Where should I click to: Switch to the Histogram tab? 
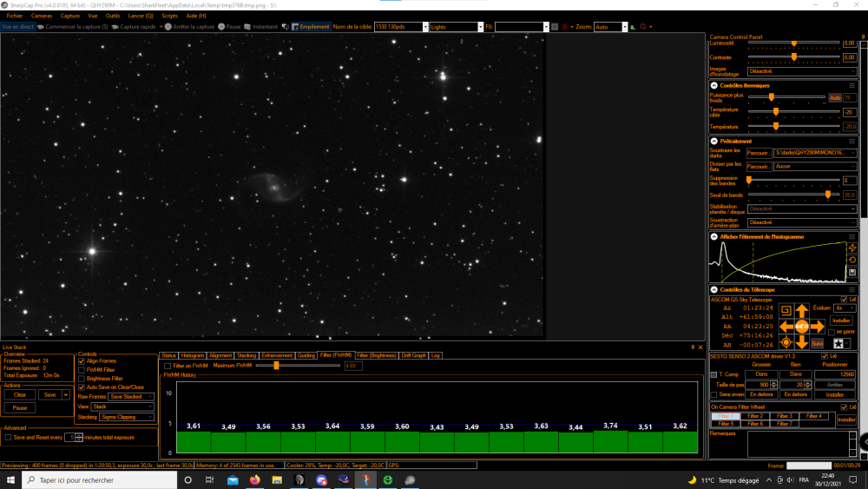(x=192, y=355)
